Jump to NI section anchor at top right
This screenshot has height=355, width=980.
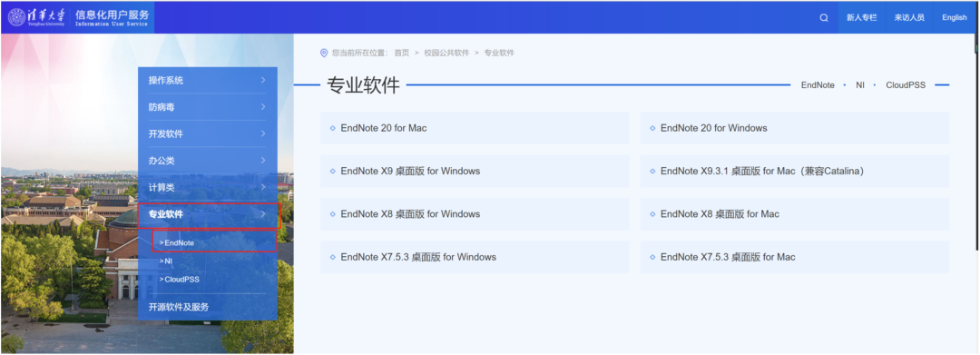click(860, 85)
